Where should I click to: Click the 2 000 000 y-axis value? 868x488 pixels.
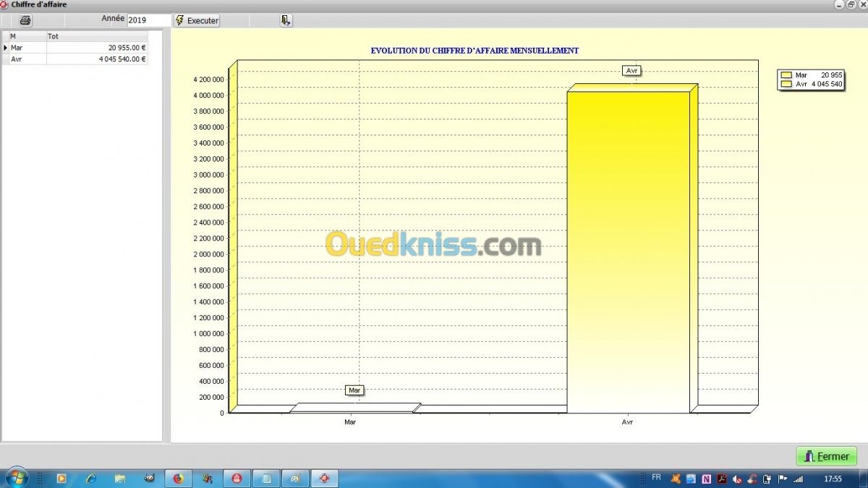208,254
